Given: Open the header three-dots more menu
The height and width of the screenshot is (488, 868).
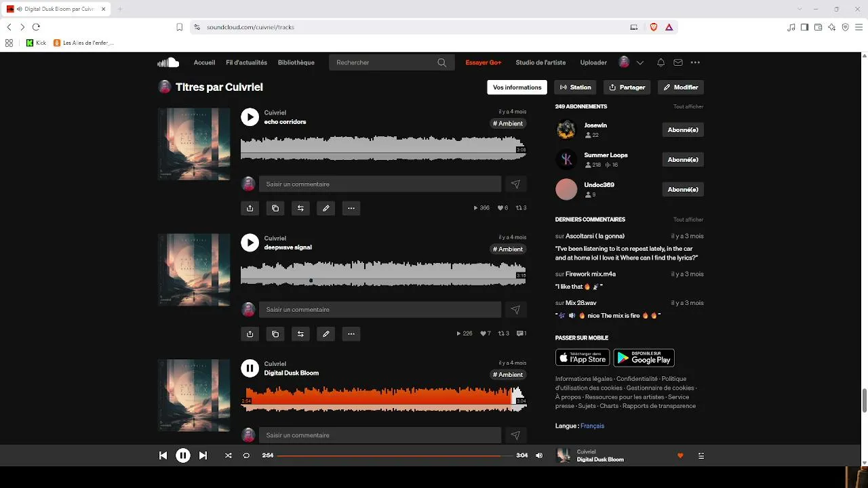Looking at the screenshot, I should tap(695, 62).
